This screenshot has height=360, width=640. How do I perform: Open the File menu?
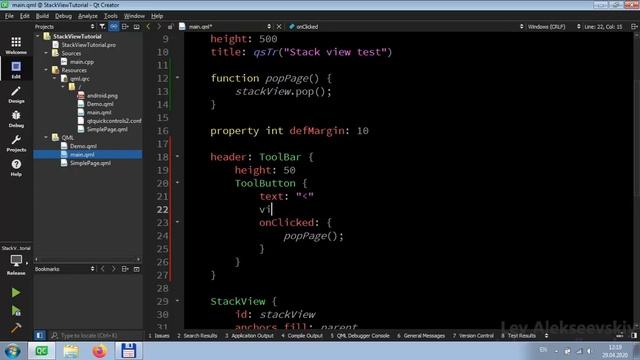coord(9,16)
